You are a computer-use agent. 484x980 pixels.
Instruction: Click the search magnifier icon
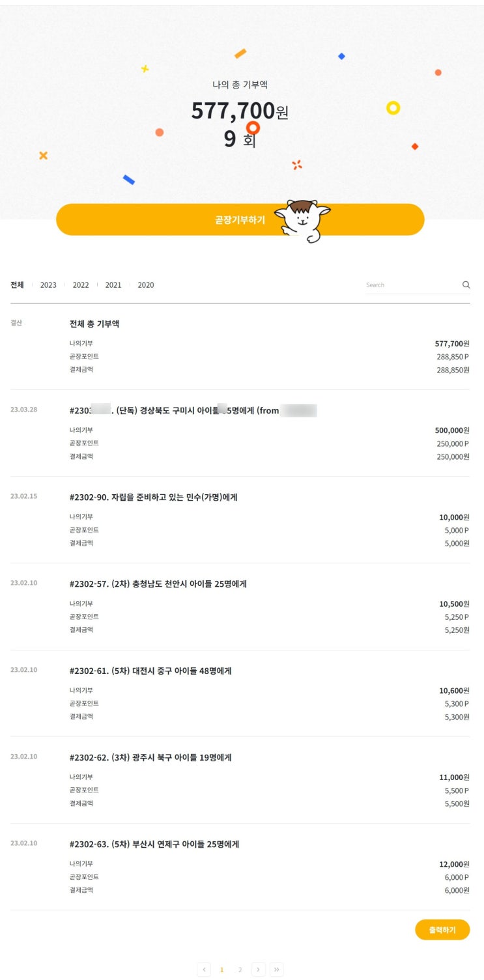click(466, 285)
